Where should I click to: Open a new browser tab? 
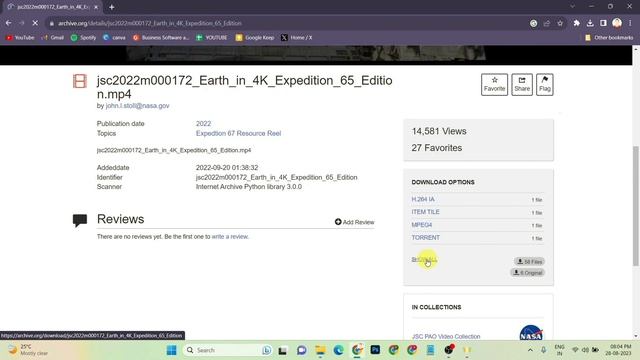(x=111, y=7)
